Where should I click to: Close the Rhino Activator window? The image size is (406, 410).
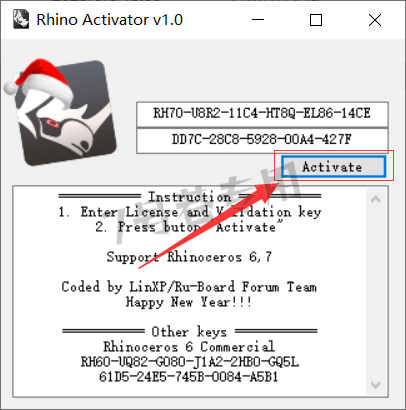click(375, 20)
